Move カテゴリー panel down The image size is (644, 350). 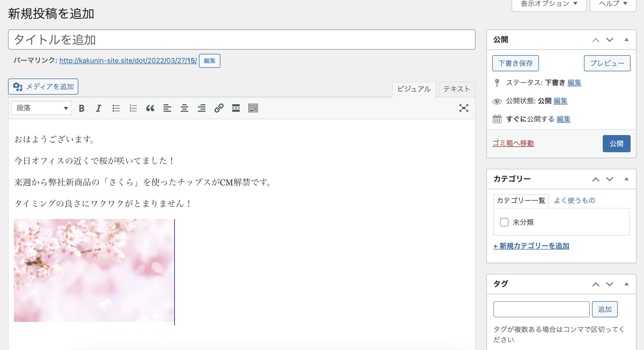(610, 179)
